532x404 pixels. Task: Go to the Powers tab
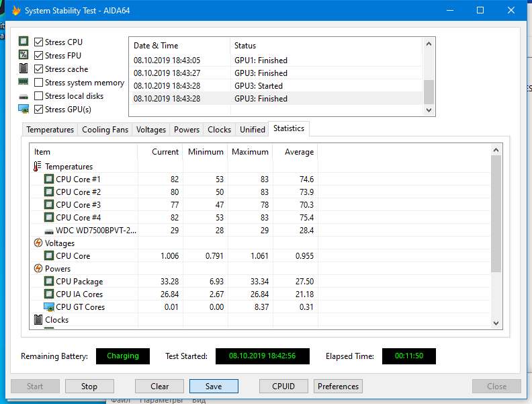click(187, 130)
